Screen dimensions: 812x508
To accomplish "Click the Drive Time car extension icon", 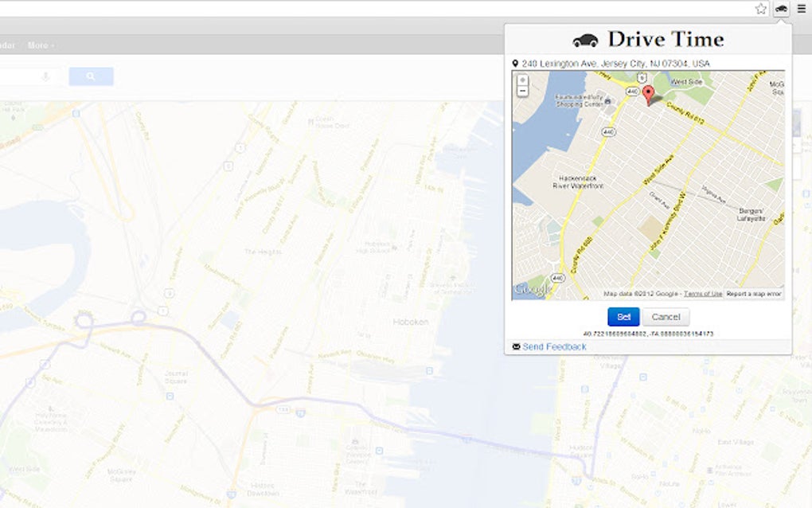I will tap(783, 9).
